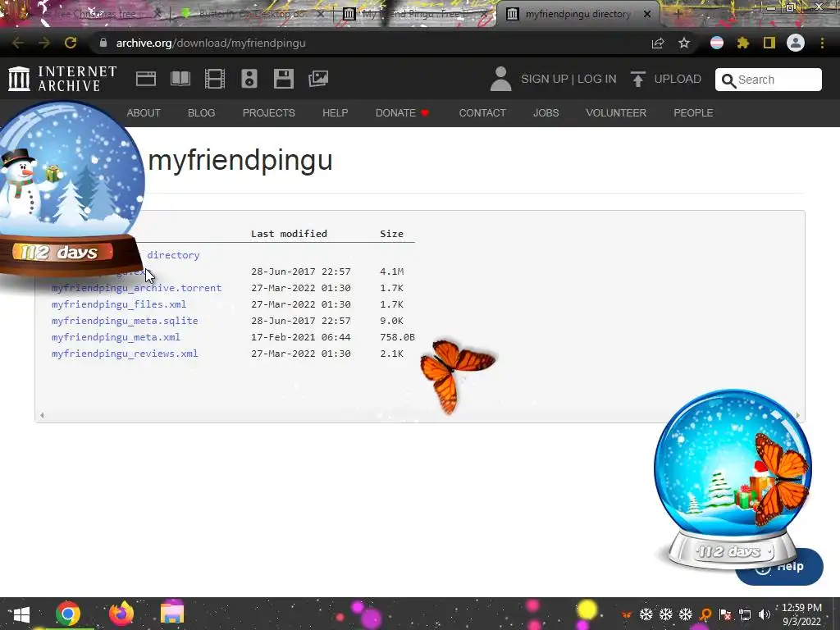Click LOG IN link
The width and height of the screenshot is (840, 630).
597,79
